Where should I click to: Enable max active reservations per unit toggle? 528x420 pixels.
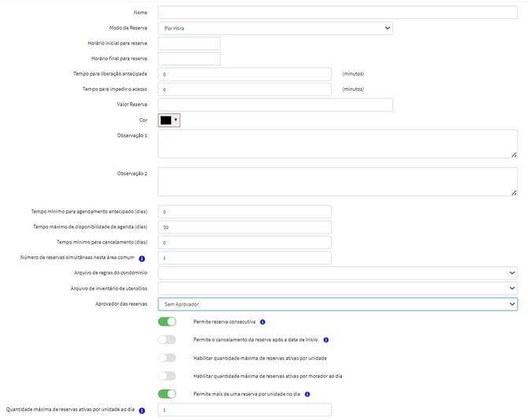[167, 358]
